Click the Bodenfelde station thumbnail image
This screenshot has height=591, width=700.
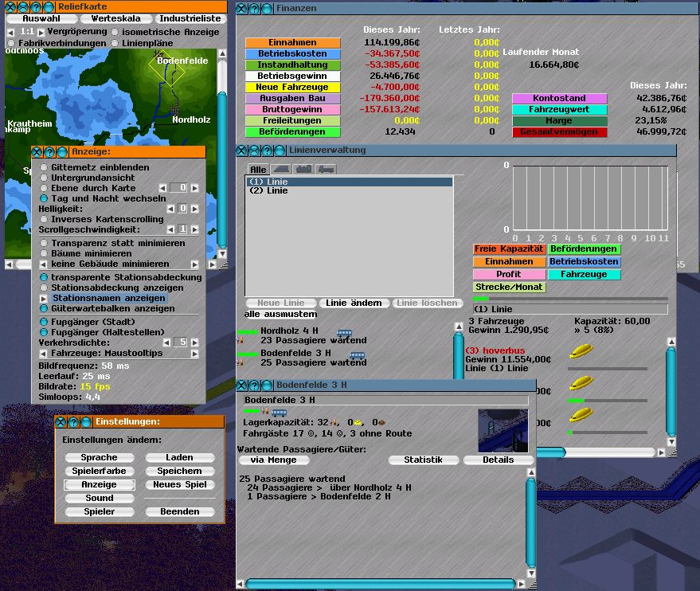tap(501, 431)
